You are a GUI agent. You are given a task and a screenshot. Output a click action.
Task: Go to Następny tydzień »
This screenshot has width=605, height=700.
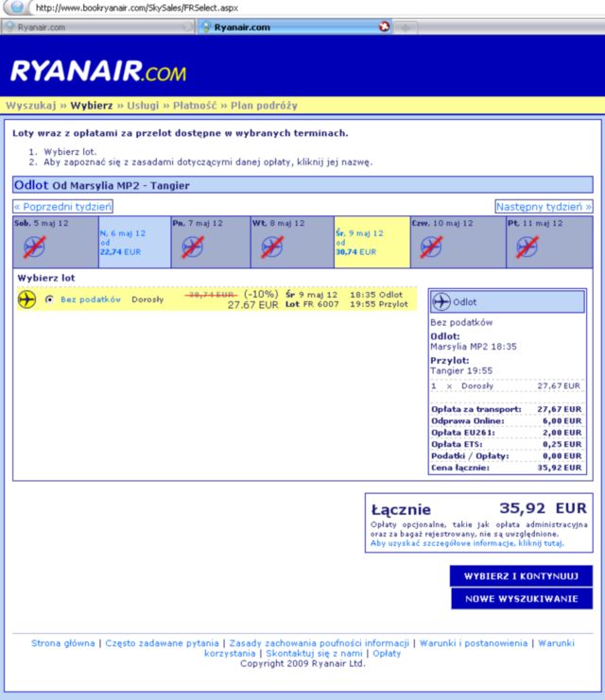544,207
